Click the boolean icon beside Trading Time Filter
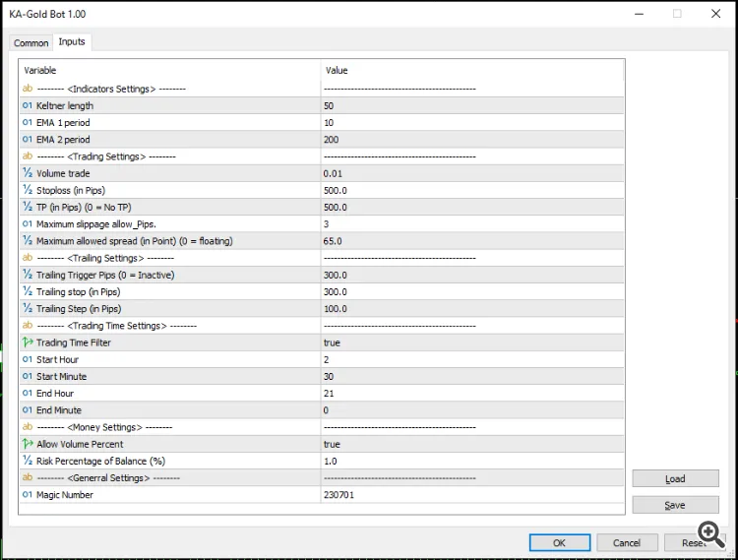 click(x=28, y=342)
